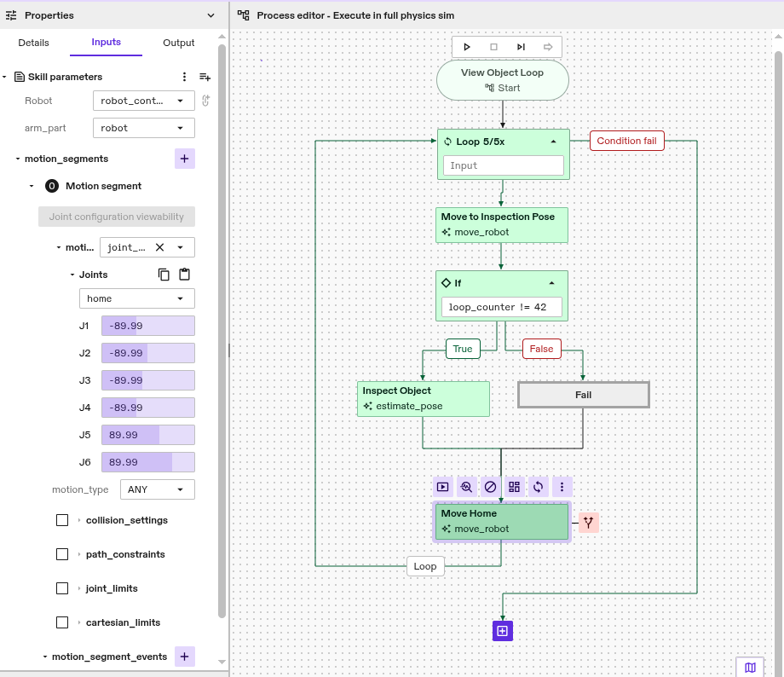Open the home joints preset dropdown
Image resolution: width=784 pixels, height=677 pixels.
[x=136, y=298]
